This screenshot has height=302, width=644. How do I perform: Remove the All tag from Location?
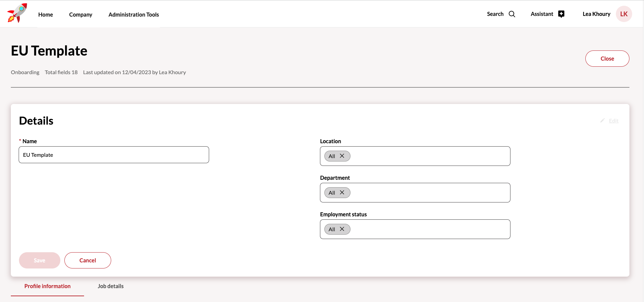pos(342,156)
